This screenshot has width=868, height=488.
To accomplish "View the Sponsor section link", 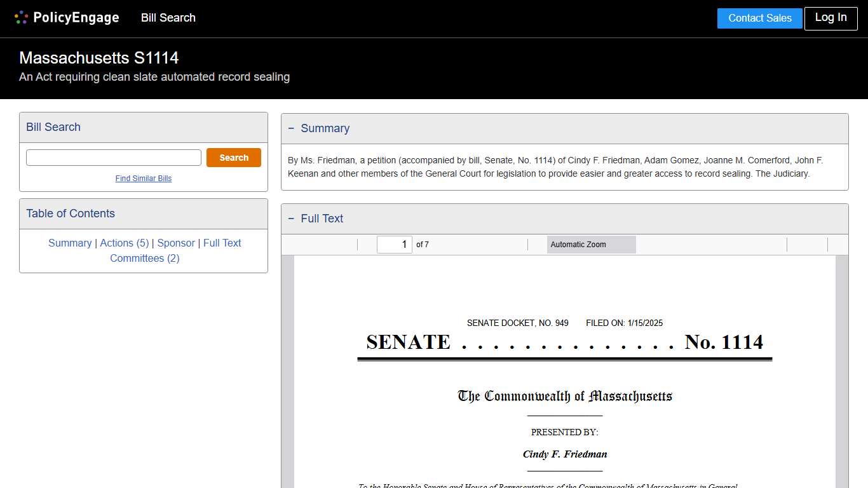I will 175,243.
